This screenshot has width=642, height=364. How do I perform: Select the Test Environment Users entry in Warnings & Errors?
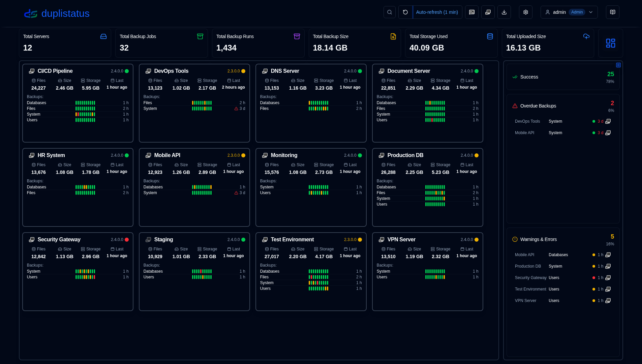563,289
